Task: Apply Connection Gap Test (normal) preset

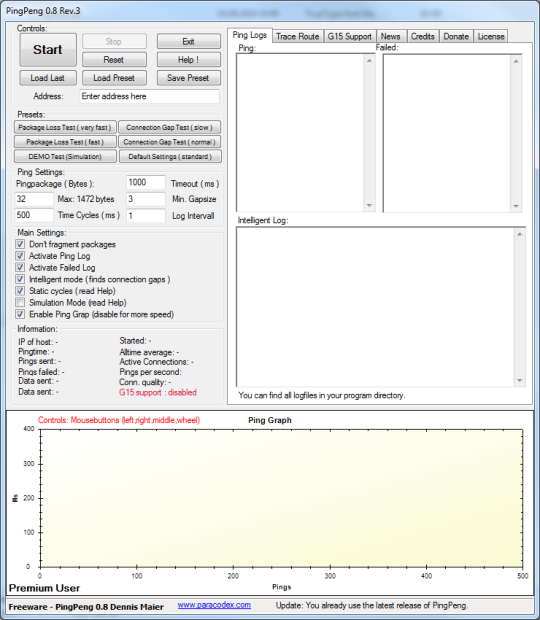Action: click(170, 142)
